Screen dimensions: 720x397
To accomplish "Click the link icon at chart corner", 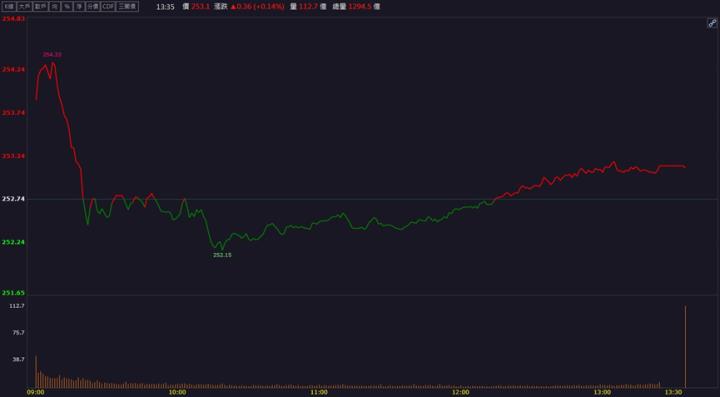I will tap(712, 23).
